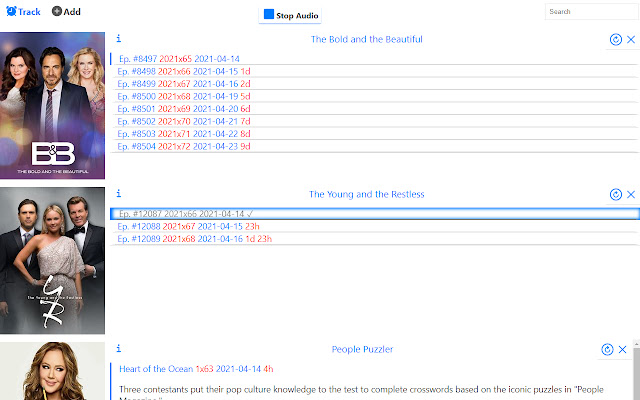The image size is (640, 400).
Task: Open The Bold and the Beautiful title link
Action: (367, 39)
